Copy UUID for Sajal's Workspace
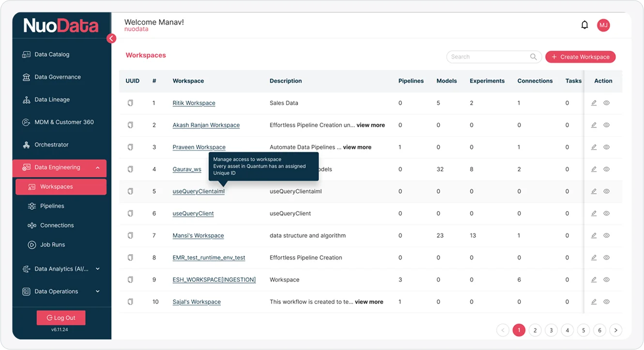Screen dimensions: 644x350 point(130,302)
